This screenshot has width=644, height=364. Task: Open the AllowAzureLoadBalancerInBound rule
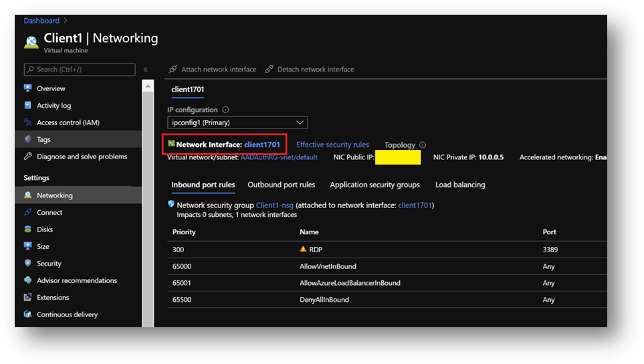coord(350,283)
